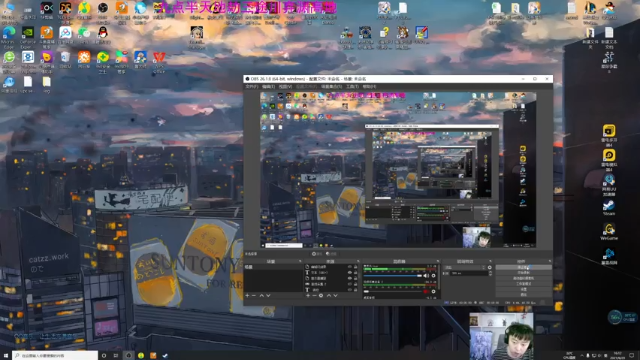Increase transition duration with stepper arrow
Screen dimensions: 640x360
(490, 272)
